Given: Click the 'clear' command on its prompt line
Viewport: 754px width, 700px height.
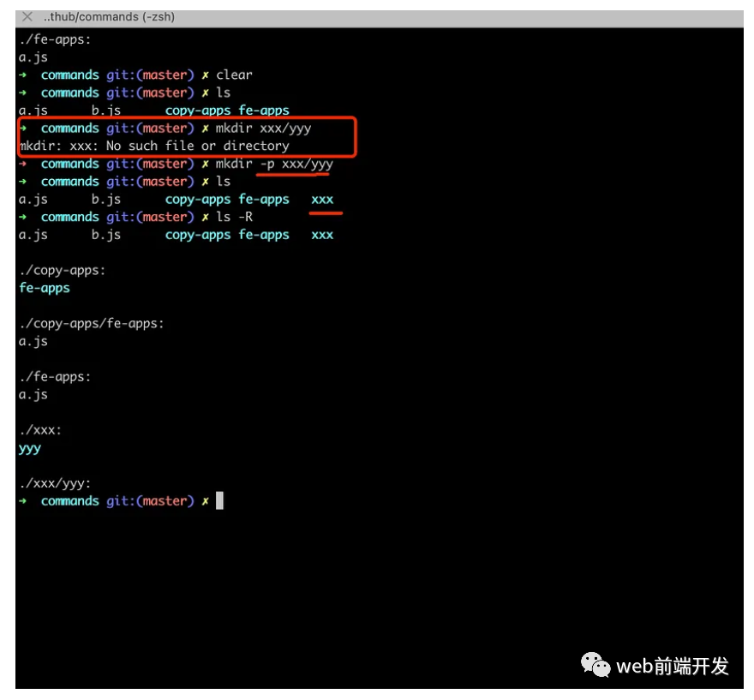Looking at the screenshot, I should coord(234,75).
